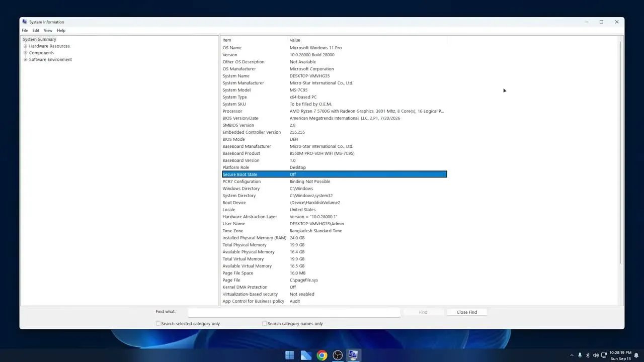644x362 pixels.
Task: Show hidden system tray icons
Action: 572,355
